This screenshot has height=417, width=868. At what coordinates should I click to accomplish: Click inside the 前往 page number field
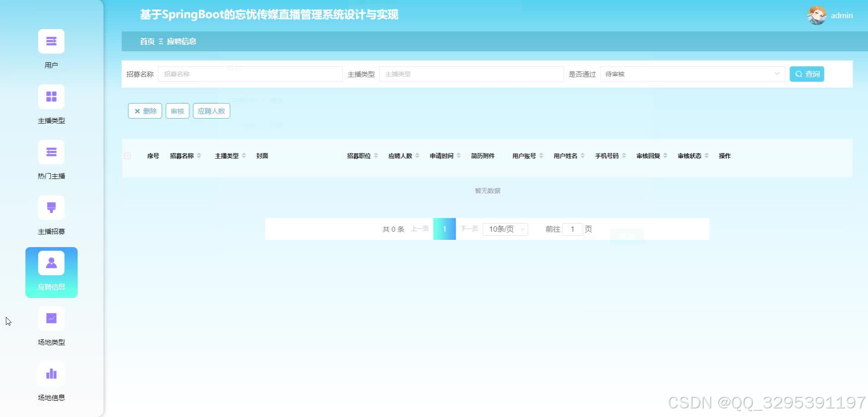(572, 229)
